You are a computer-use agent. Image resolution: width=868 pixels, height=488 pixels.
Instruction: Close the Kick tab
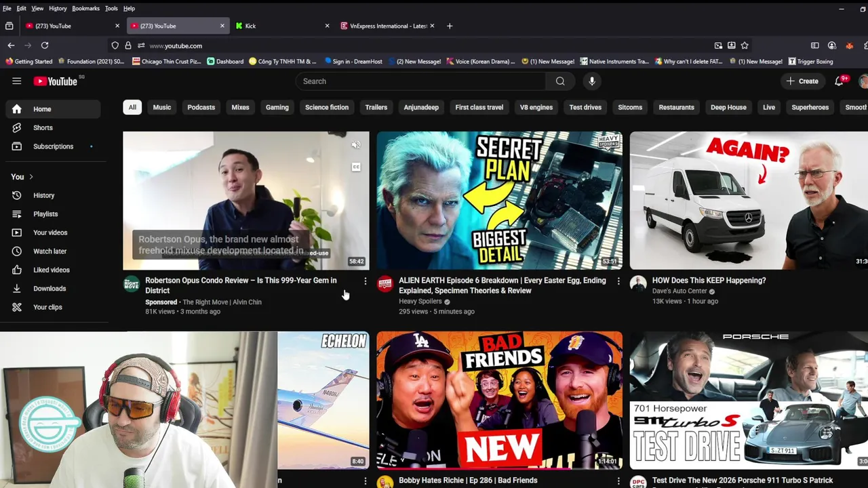327,26
